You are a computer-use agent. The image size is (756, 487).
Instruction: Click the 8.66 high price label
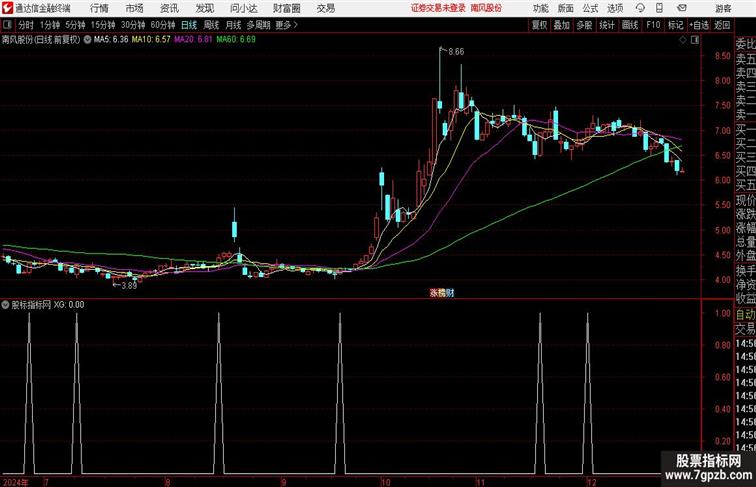click(x=456, y=52)
